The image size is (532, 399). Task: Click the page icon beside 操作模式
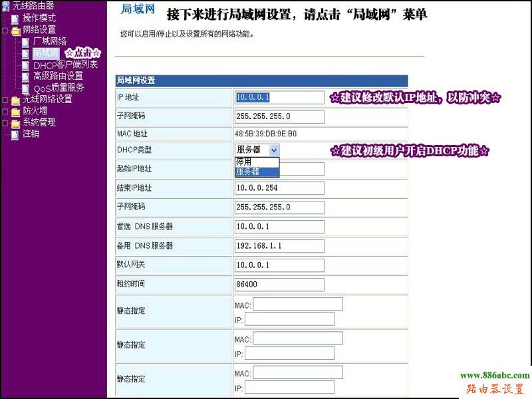(15, 19)
